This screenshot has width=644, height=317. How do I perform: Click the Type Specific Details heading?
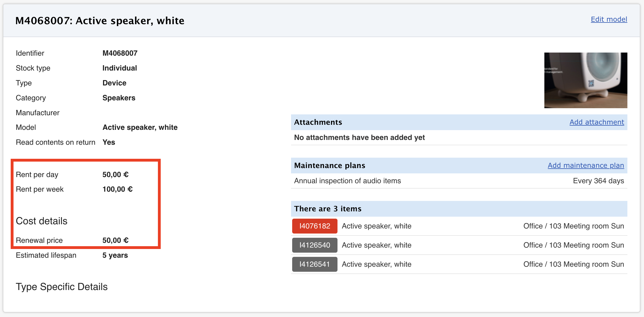[x=62, y=287]
